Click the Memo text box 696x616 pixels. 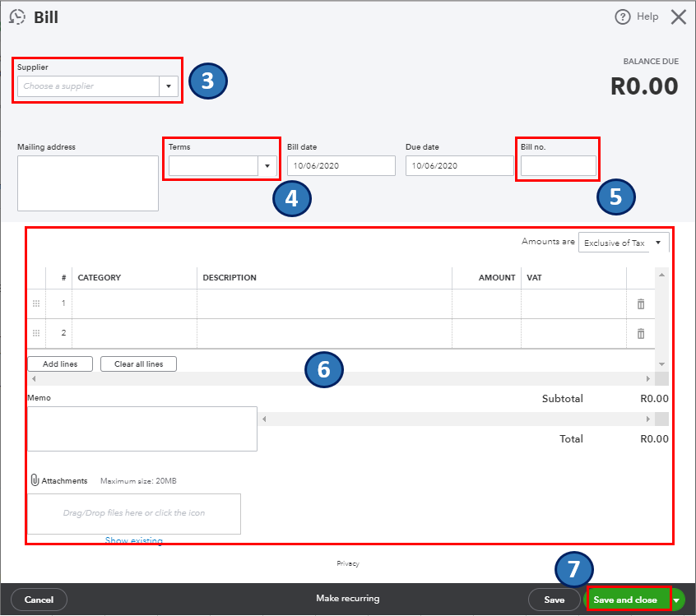point(142,428)
